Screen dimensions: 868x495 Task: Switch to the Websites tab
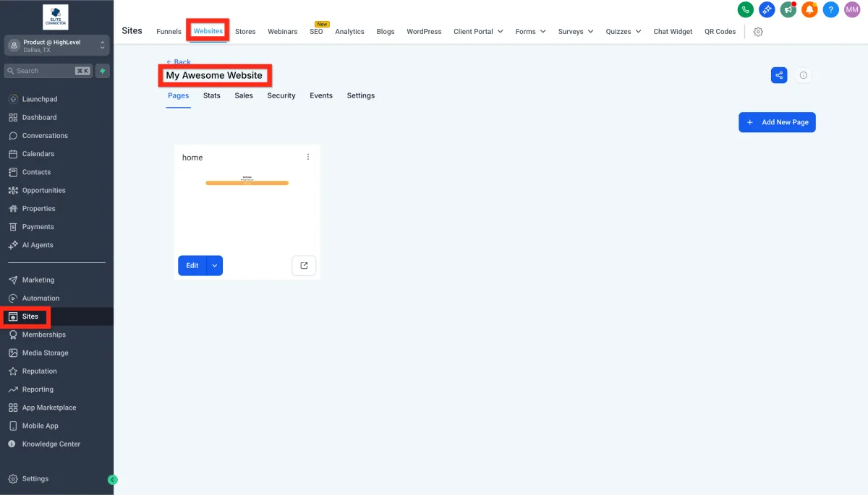(x=208, y=31)
